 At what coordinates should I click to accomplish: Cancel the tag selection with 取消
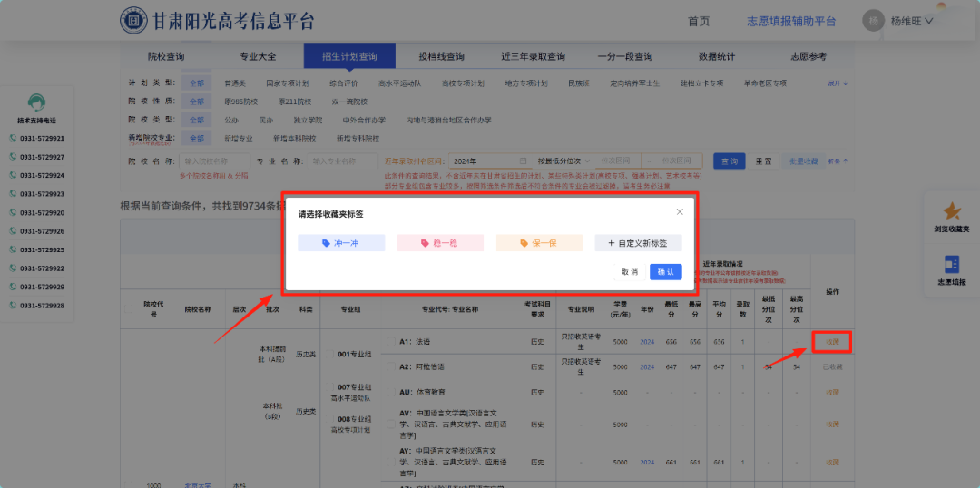pyautogui.click(x=629, y=272)
